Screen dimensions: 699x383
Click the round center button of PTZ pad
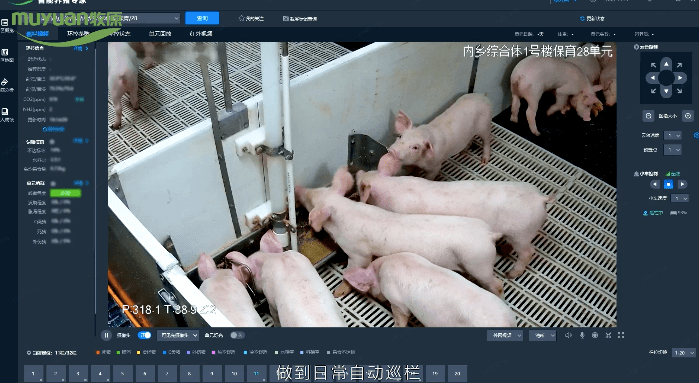coord(666,78)
